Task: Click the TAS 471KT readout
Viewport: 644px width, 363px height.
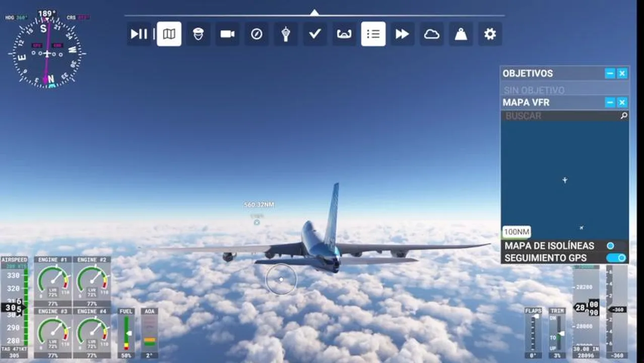Action: 14,349
